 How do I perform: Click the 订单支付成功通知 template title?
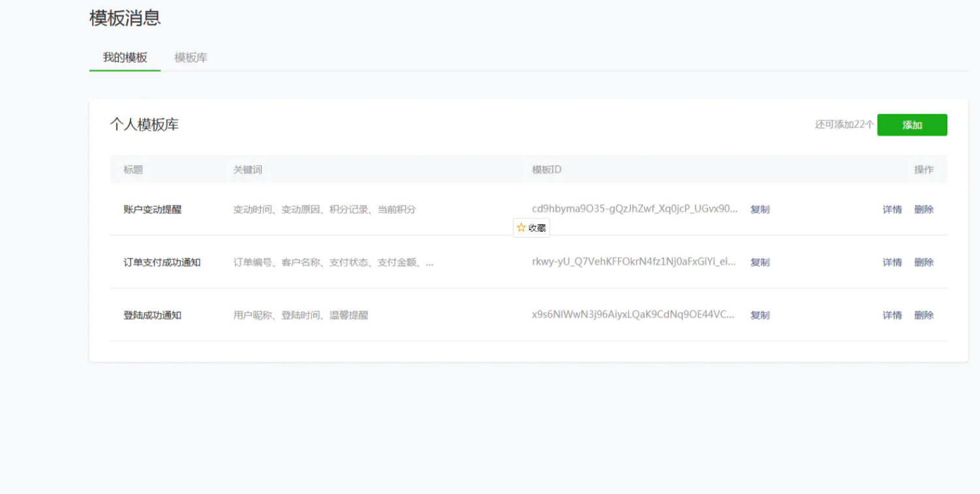point(162,262)
